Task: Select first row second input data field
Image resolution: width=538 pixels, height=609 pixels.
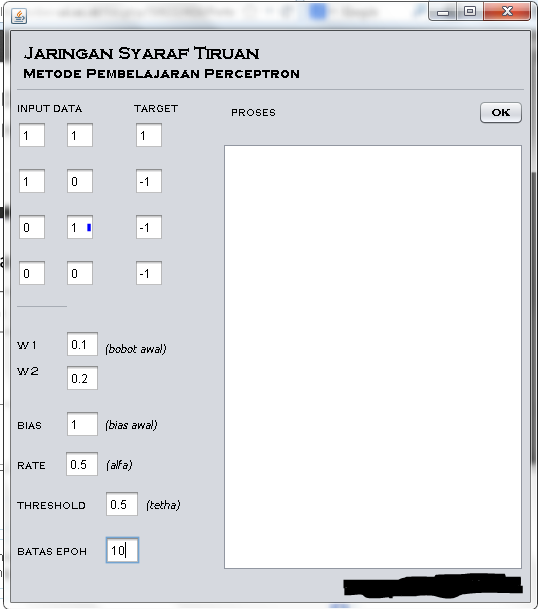Action: pos(80,135)
